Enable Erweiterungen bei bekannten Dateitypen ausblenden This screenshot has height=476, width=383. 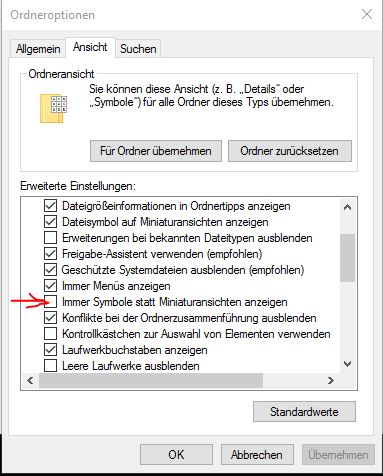50,238
